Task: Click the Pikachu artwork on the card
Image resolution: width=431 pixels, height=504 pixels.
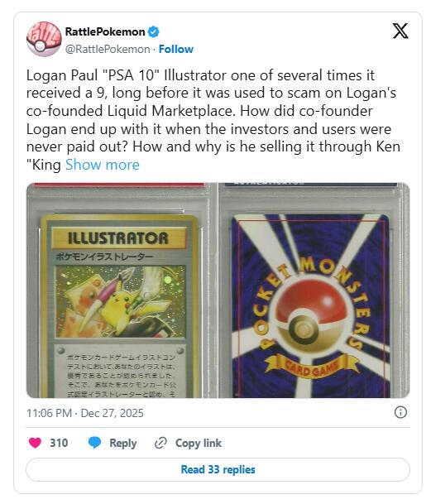Action: click(121, 301)
